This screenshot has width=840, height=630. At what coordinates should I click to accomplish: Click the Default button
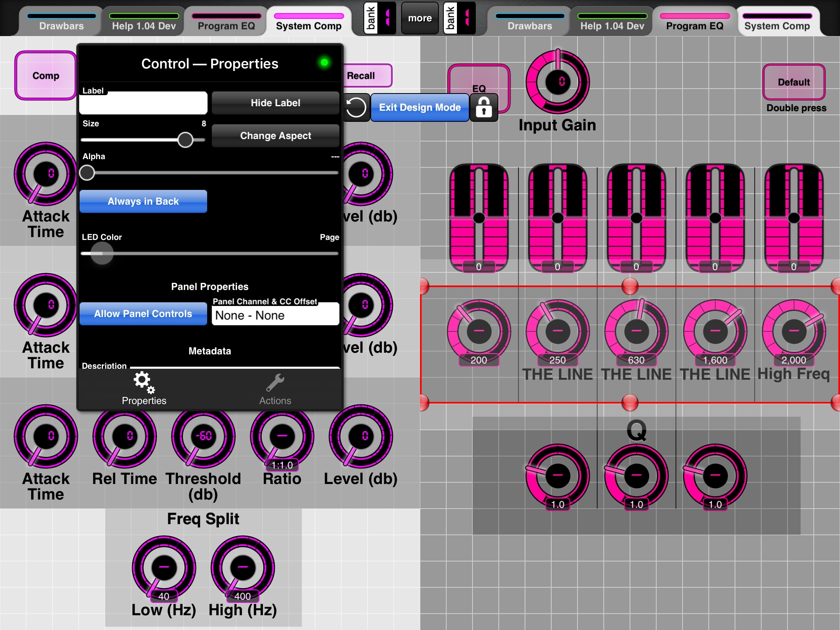pyautogui.click(x=794, y=82)
